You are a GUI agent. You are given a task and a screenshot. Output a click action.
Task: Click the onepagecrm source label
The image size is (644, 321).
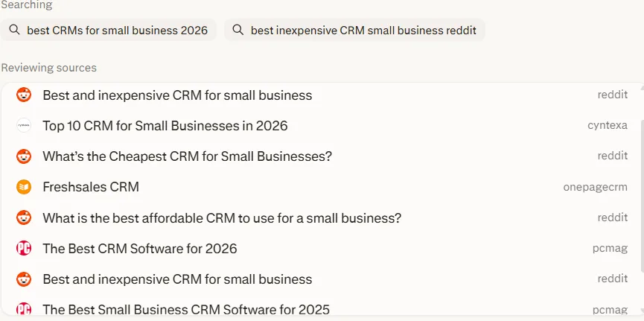pyautogui.click(x=595, y=187)
